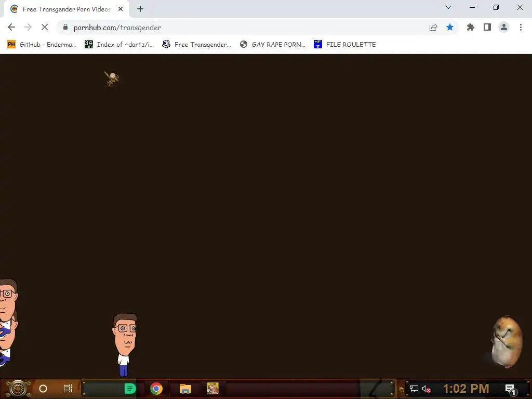Launch the green chat app on taskbar
This screenshot has height=399, width=532.
pos(130,389)
